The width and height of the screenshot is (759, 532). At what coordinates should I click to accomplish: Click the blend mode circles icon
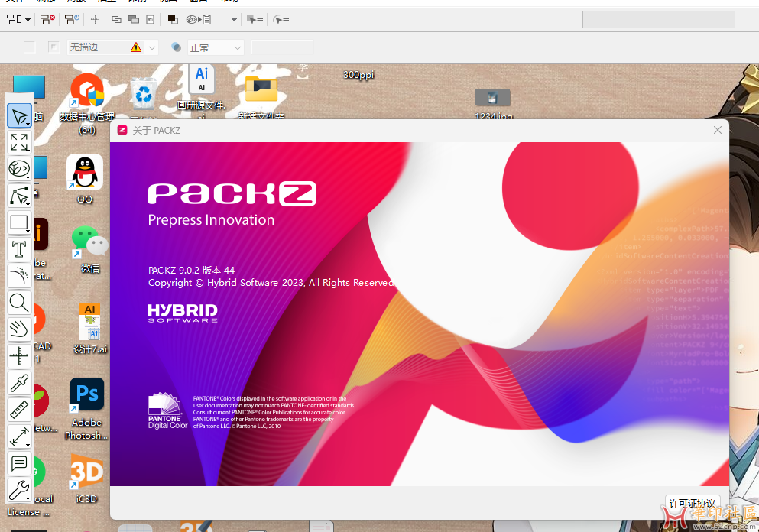[x=177, y=47]
